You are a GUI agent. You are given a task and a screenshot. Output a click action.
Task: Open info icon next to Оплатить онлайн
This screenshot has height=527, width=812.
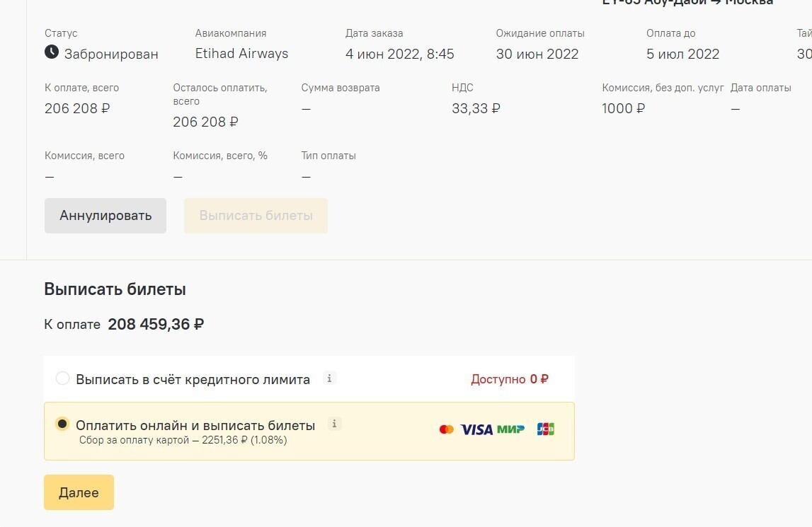[335, 424]
